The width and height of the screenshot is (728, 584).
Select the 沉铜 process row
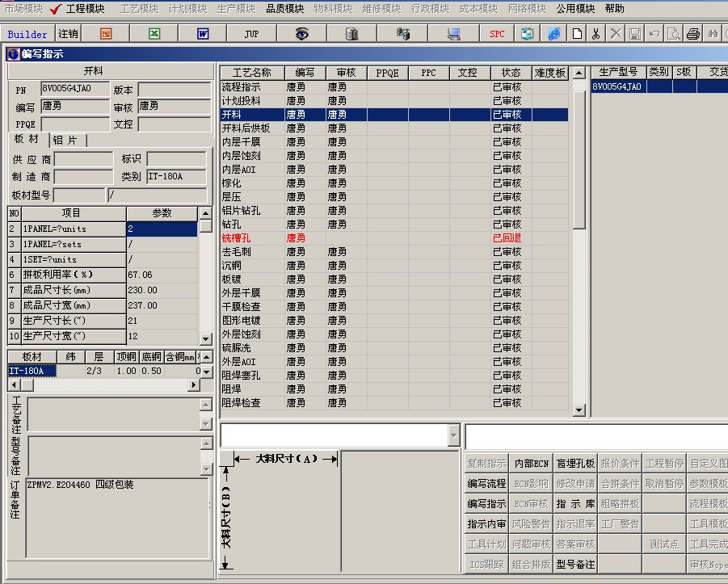(x=393, y=266)
